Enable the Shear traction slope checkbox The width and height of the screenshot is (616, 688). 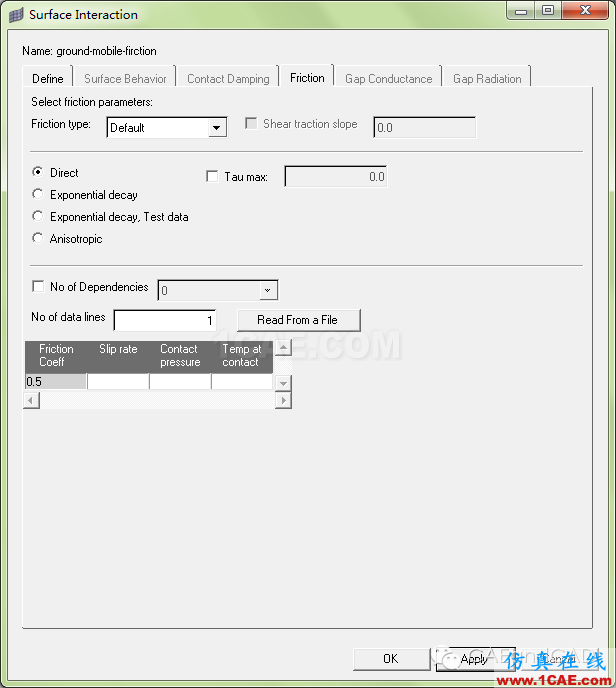pyautogui.click(x=251, y=123)
